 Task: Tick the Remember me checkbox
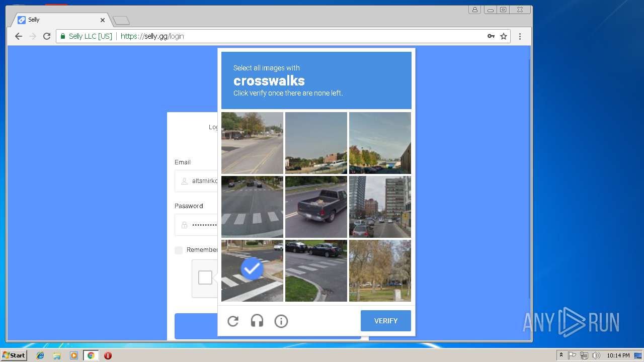click(179, 250)
